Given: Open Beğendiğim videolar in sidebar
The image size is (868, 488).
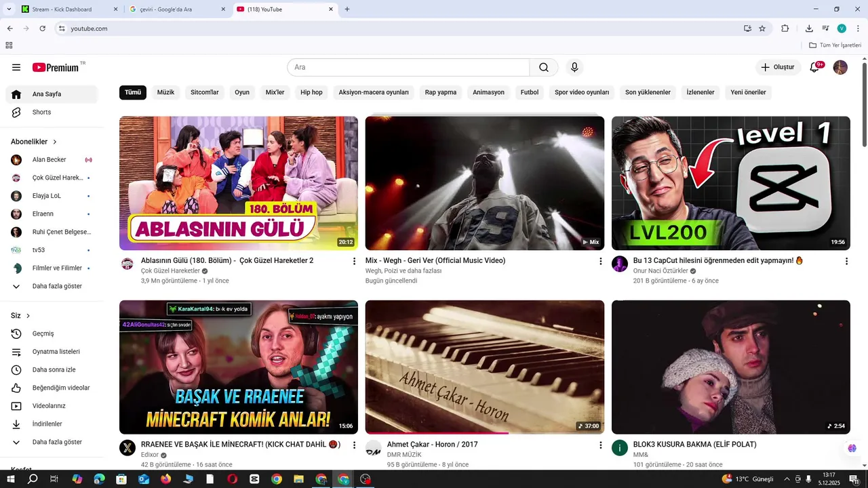Looking at the screenshot, I should [x=52, y=388].
